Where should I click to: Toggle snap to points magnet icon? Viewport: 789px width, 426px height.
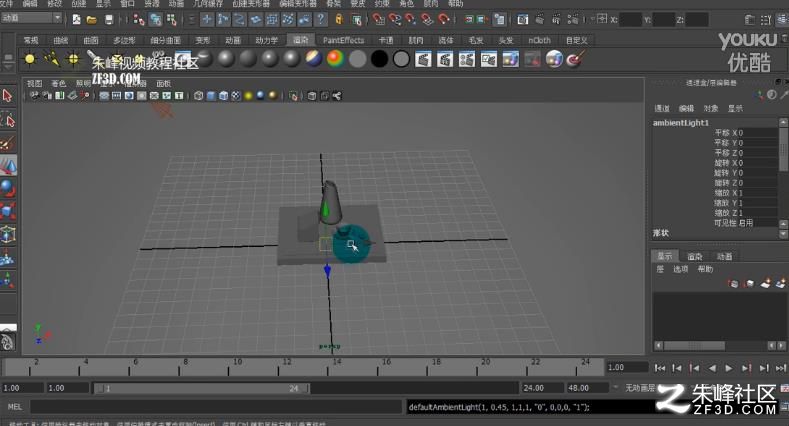coord(411,20)
